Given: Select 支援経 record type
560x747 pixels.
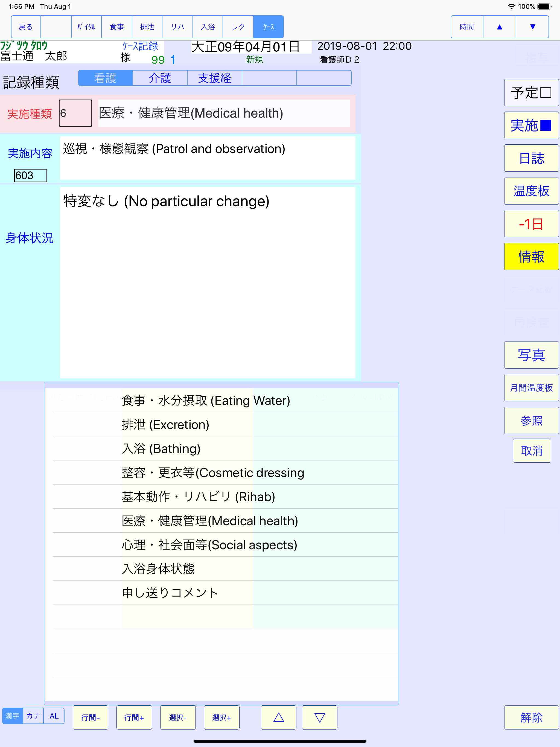Looking at the screenshot, I should tap(215, 78).
